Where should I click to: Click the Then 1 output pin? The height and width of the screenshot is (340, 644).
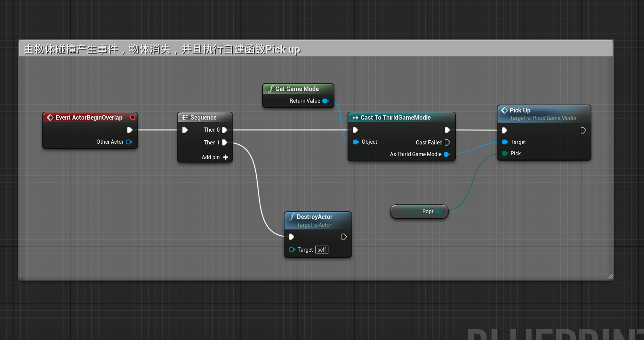point(225,143)
